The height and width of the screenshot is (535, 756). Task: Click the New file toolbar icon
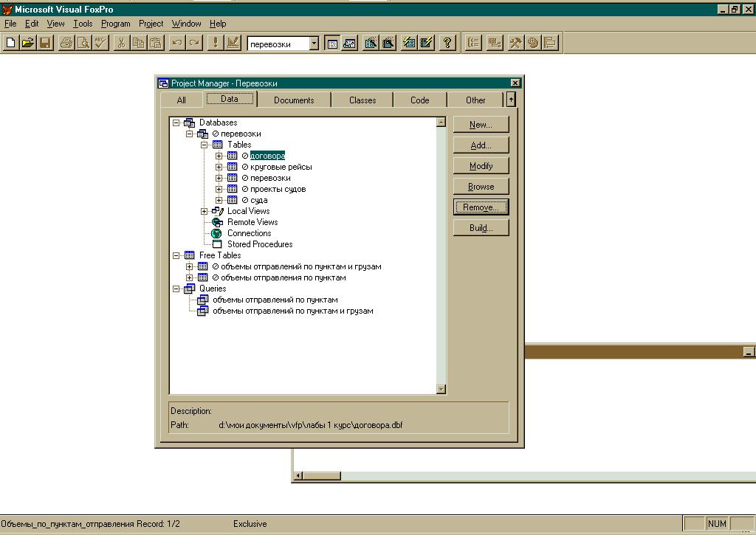click(10, 43)
